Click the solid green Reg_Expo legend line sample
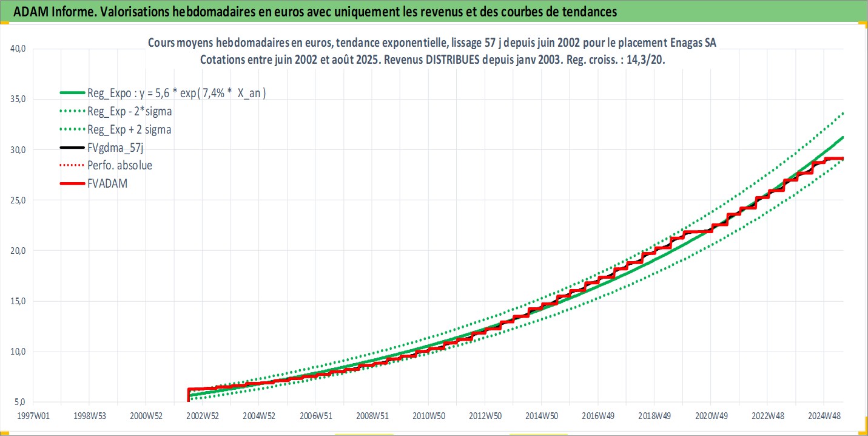Viewport: 868px width, 436px height. click(x=72, y=94)
